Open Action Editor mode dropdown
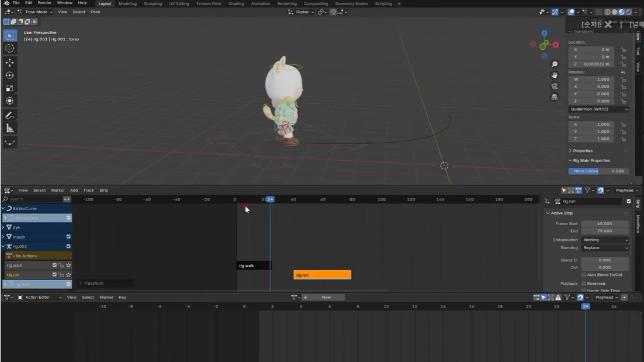Viewport: 644px width, 362px height. coord(40,298)
